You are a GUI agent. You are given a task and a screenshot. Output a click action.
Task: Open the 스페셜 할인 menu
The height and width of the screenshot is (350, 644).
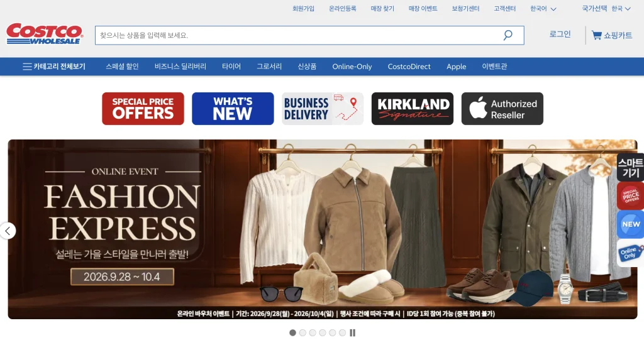tap(122, 67)
